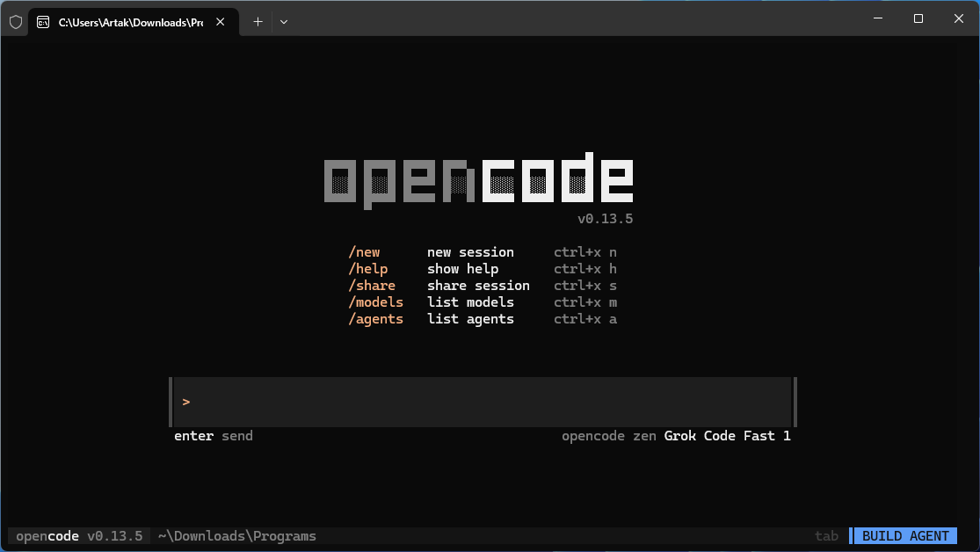Click the 'tab' hint in status bar
Image resolution: width=980 pixels, height=552 pixels.
point(826,536)
